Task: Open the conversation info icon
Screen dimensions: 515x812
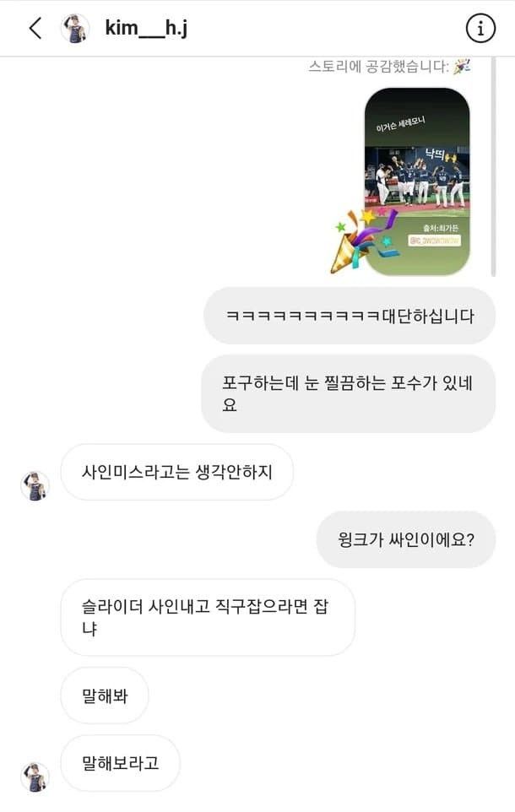Action: (480, 28)
